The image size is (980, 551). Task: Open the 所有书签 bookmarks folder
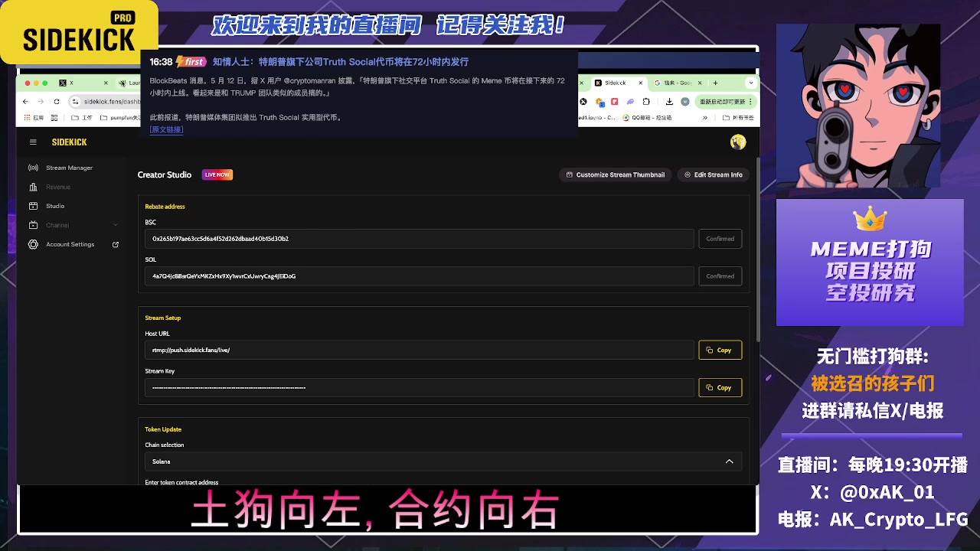click(738, 118)
